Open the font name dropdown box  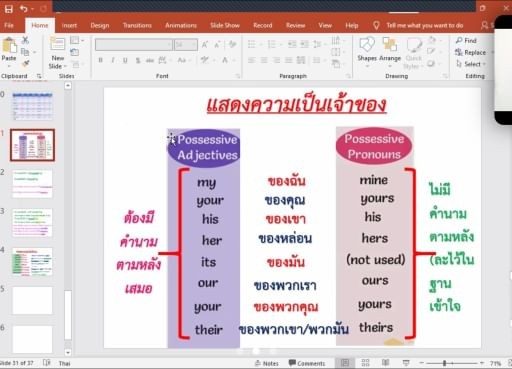[x=134, y=45]
